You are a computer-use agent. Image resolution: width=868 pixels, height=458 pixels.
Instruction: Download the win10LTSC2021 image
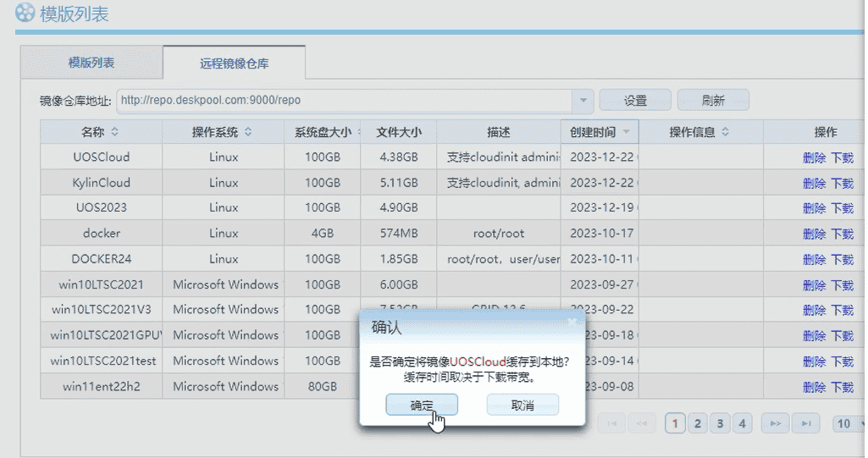[x=842, y=284]
